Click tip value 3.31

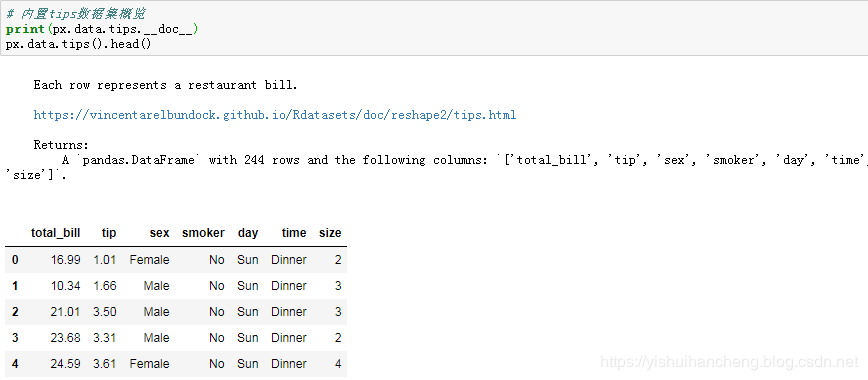click(105, 338)
